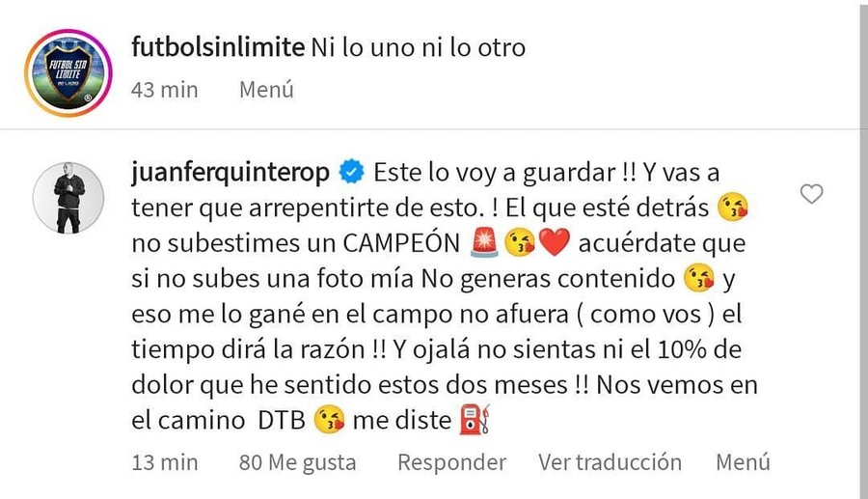Open the Menú under juanferquinterop's comment
The image size is (868, 499).
pos(743,462)
